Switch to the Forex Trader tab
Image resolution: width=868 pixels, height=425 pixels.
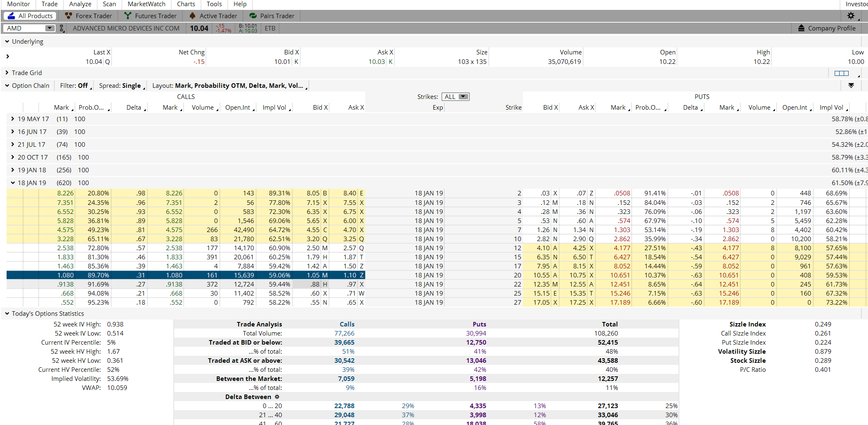(88, 16)
